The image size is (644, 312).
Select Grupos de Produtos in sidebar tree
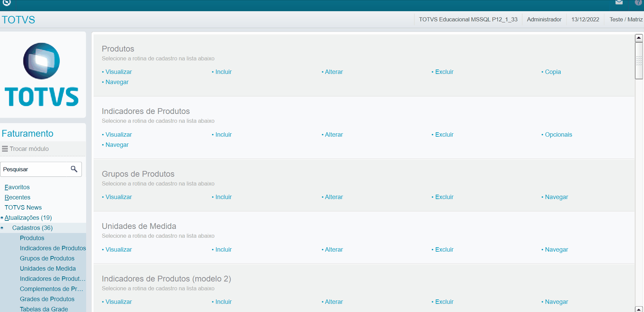47,258
